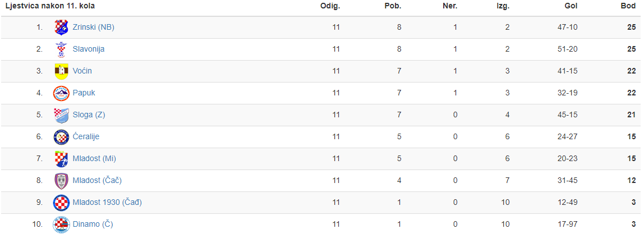644x238 pixels.
Task: Click the Voćin yellow shield crest
Action: pyautogui.click(x=61, y=71)
